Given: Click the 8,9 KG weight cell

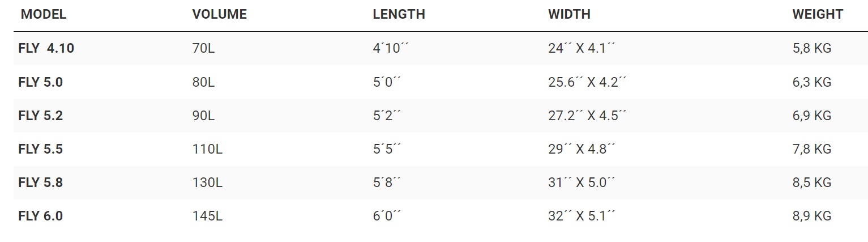Looking at the screenshot, I should (x=812, y=216).
